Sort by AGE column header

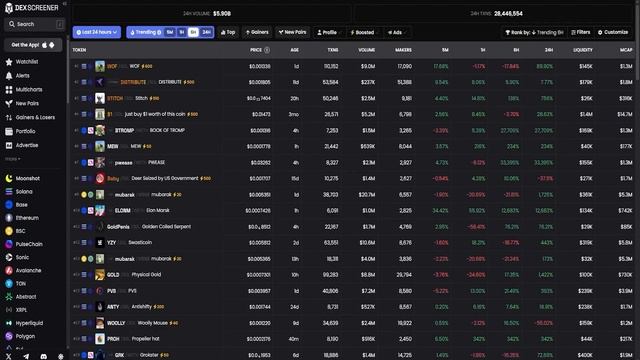coord(295,50)
